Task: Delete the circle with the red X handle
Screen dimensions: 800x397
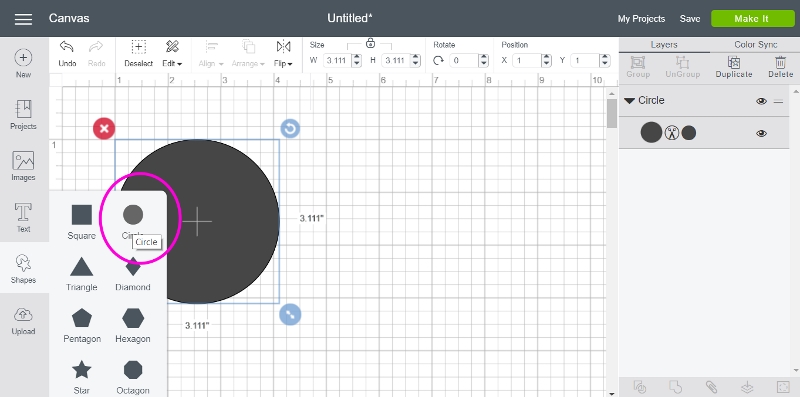Action: (104, 129)
